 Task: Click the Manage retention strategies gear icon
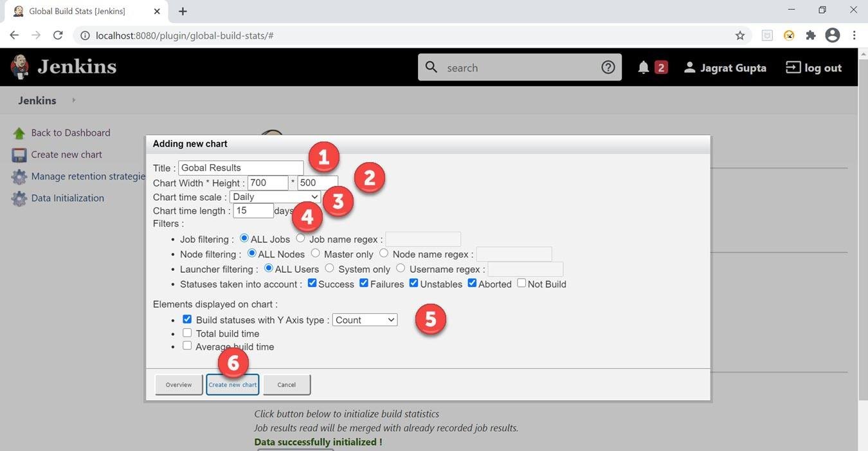pos(19,177)
